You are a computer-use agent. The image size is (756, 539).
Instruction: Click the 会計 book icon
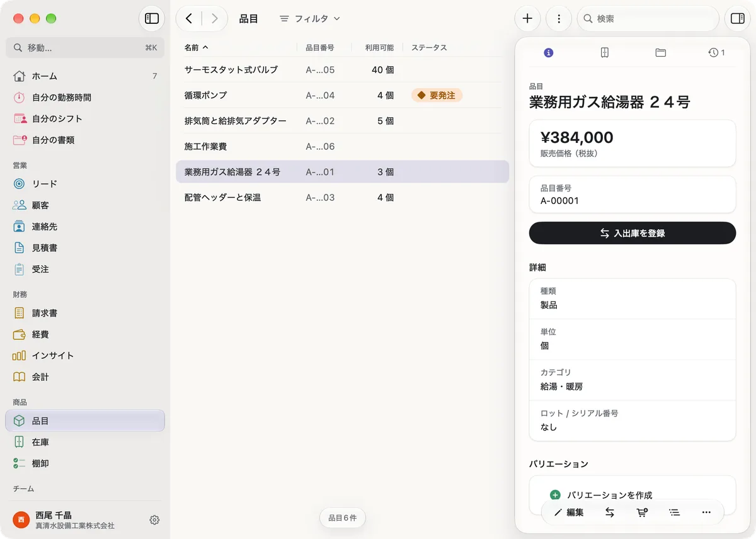(x=20, y=377)
